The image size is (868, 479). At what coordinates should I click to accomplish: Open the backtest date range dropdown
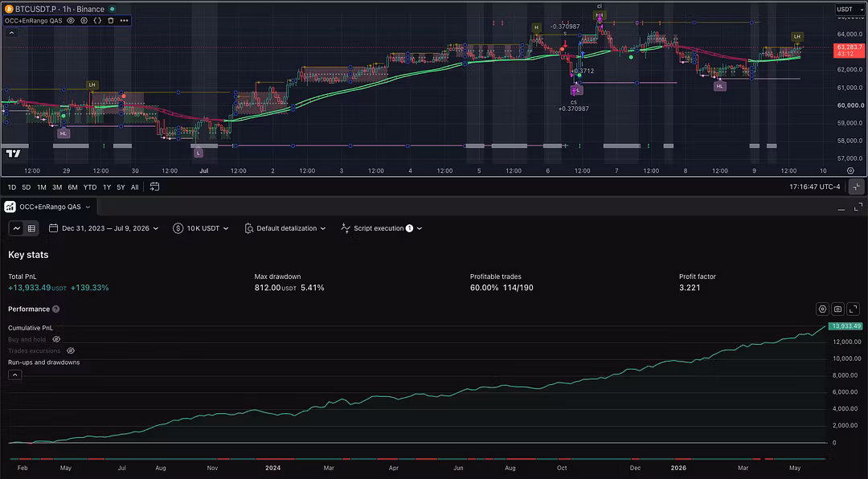pos(104,228)
